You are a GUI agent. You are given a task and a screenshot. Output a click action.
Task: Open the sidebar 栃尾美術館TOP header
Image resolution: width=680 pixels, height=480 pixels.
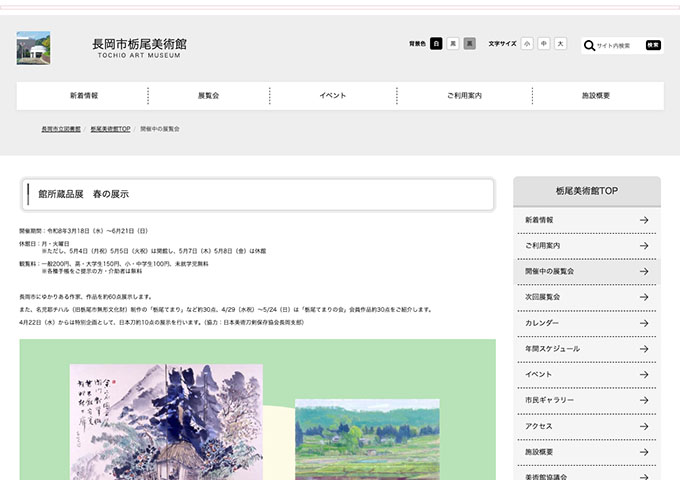pyautogui.click(x=587, y=191)
